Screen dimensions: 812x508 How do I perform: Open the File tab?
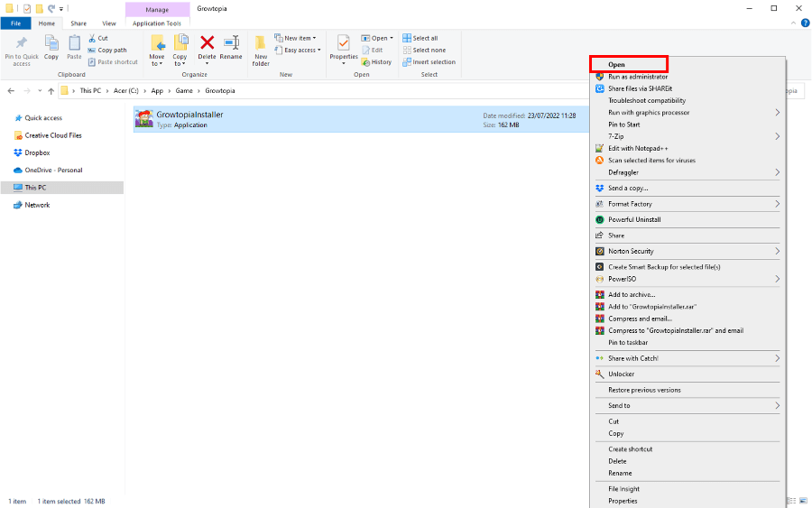point(16,23)
